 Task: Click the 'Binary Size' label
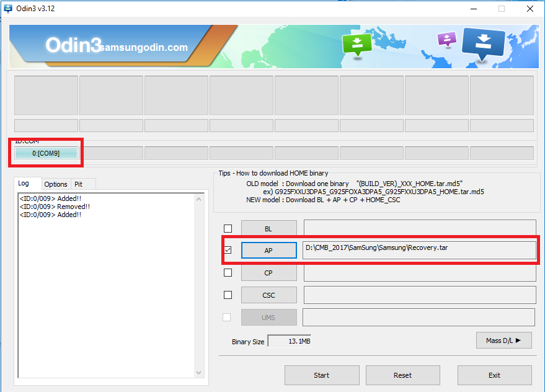(x=248, y=342)
